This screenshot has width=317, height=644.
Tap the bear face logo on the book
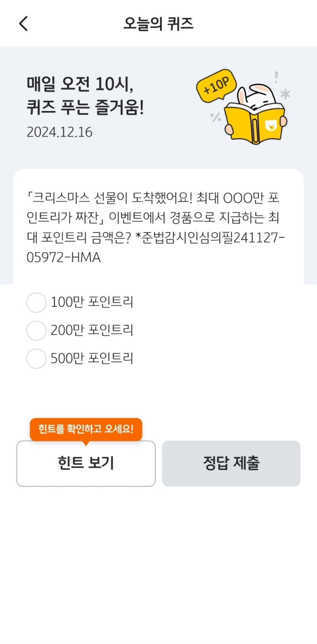[x=270, y=125]
